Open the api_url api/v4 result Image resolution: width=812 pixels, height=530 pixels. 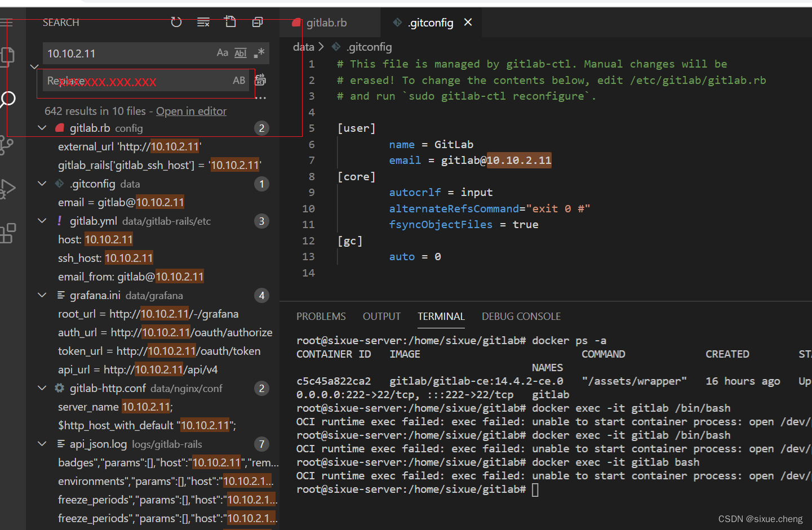tap(137, 369)
